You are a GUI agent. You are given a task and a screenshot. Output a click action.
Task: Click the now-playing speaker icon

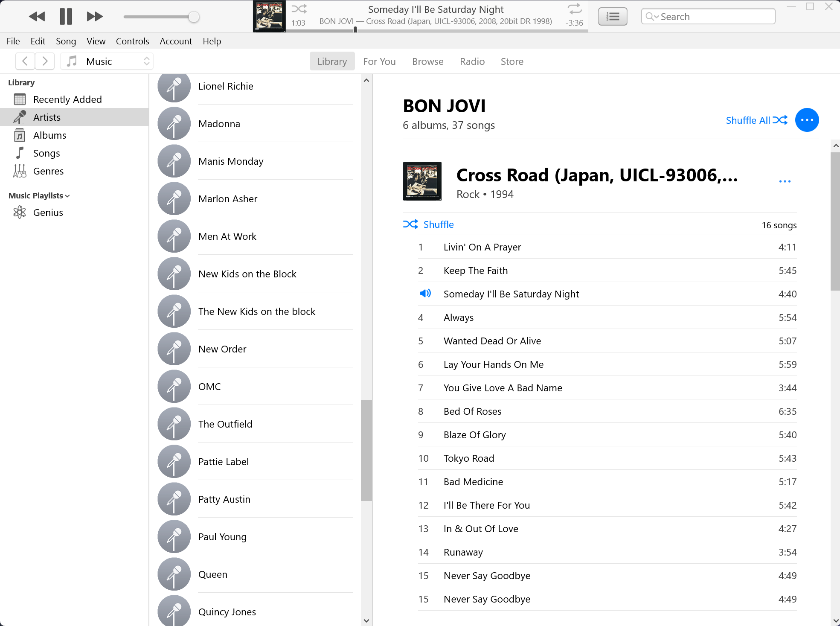click(x=425, y=294)
